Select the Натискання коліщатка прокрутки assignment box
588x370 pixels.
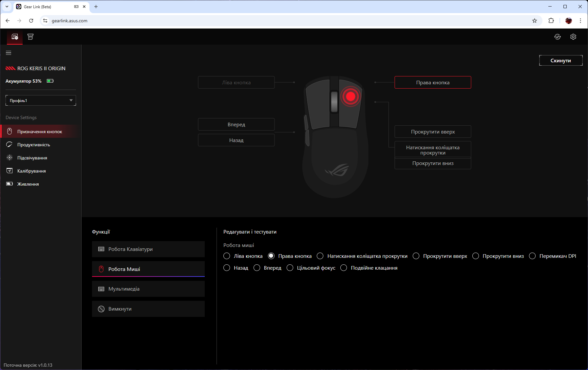pos(433,150)
